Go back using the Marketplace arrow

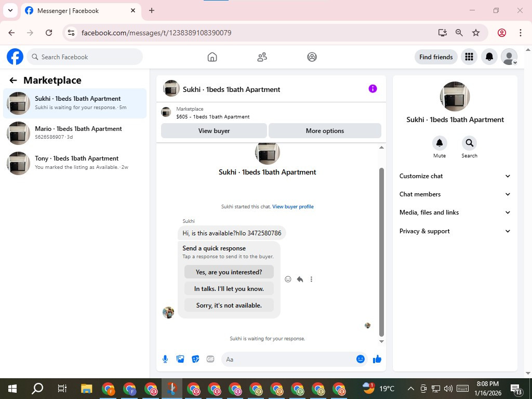point(13,81)
